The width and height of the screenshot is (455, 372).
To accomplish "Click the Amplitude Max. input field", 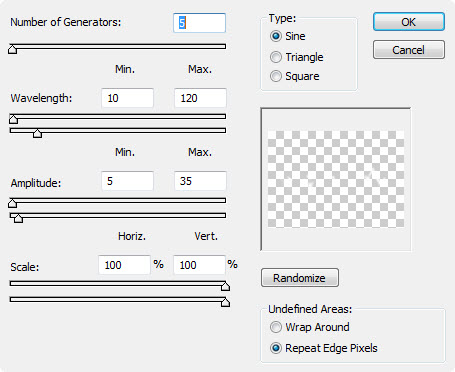I will tap(200, 181).
